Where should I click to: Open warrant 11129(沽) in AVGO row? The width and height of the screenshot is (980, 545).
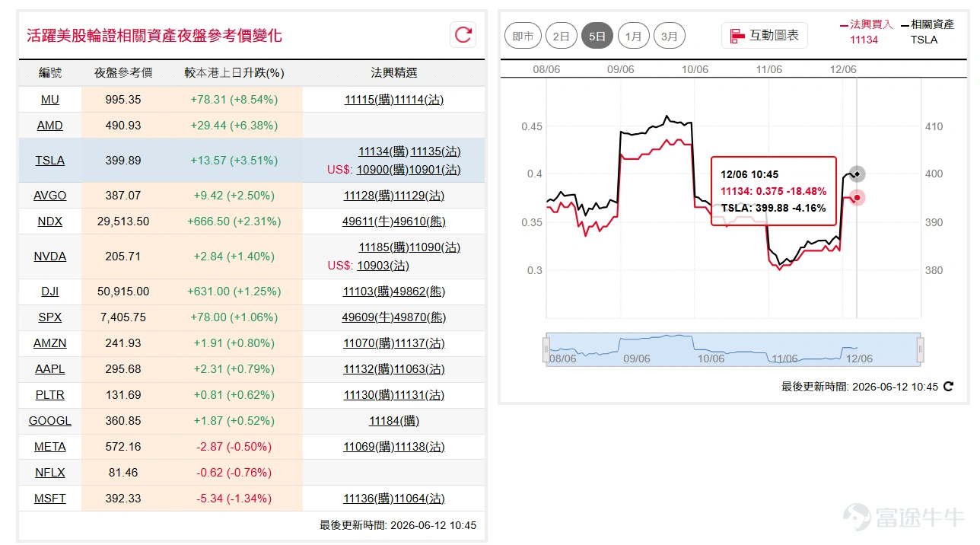click(x=419, y=196)
